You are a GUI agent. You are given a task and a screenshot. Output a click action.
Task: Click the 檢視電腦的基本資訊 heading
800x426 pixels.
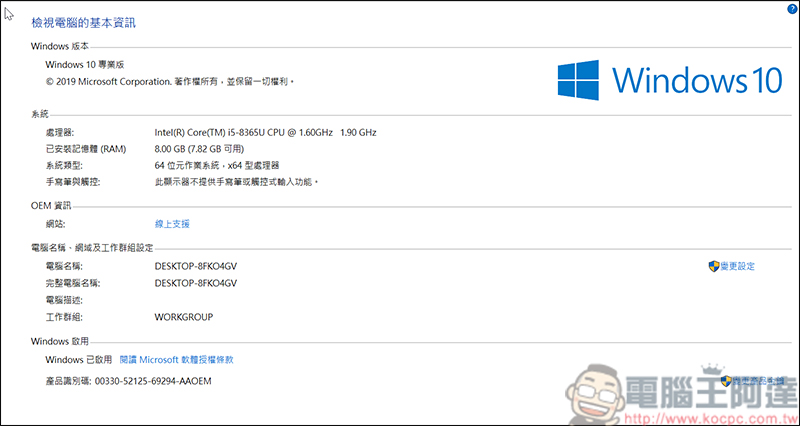tap(84, 23)
